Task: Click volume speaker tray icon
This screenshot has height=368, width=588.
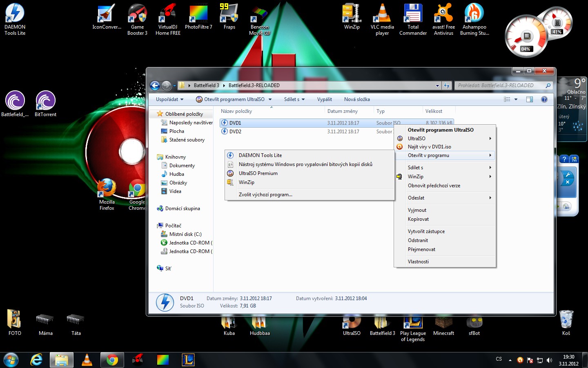Action: pos(549,360)
